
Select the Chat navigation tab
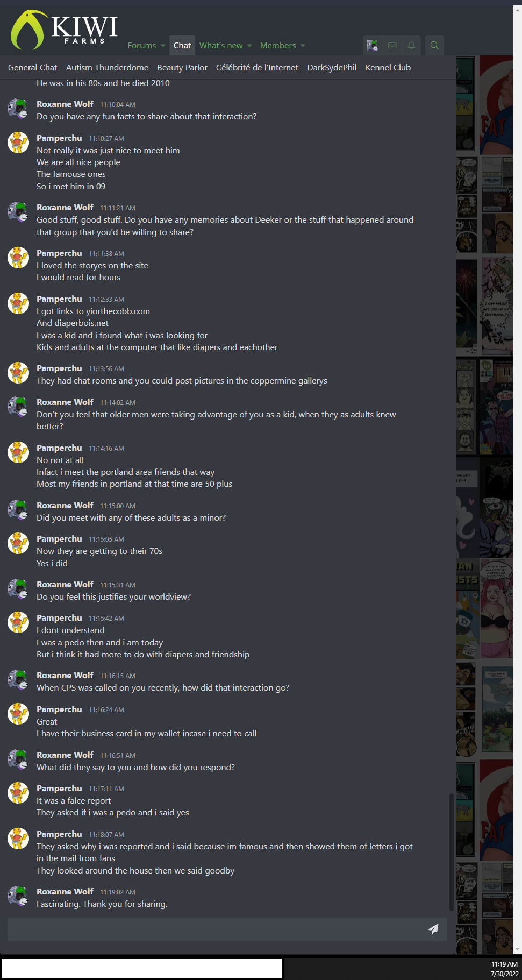[182, 46]
